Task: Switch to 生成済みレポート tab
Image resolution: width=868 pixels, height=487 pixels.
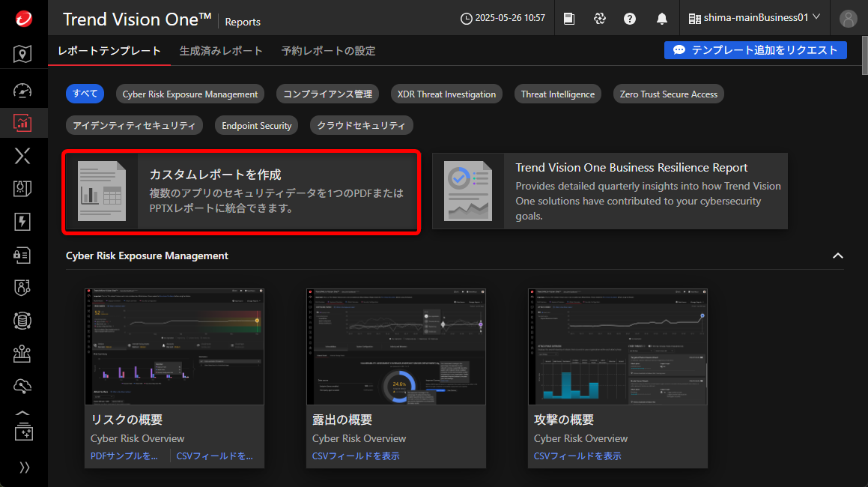Action: (x=221, y=51)
